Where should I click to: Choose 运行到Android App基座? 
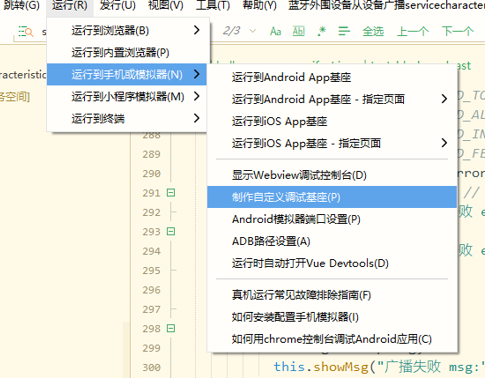pos(332,77)
